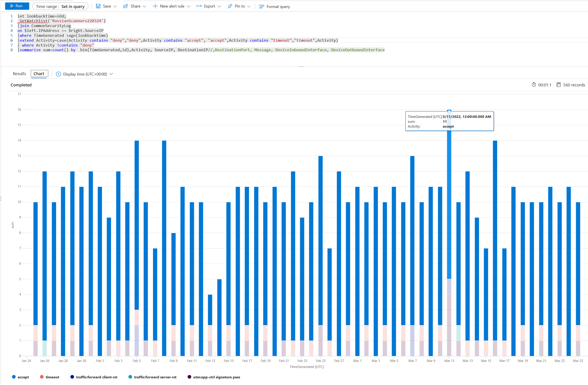Click the Format query icon
Image resolution: width=588 pixels, height=385 pixels.
(x=261, y=7)
